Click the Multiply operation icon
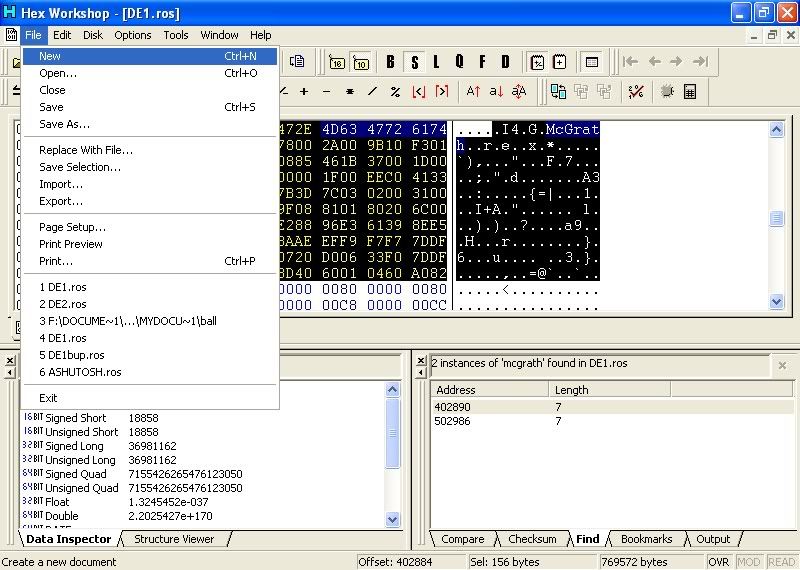 (349, 92)
